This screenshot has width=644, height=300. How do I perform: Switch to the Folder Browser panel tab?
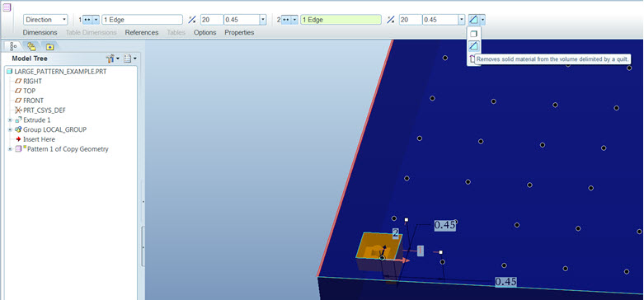click(x=31, y=46)
